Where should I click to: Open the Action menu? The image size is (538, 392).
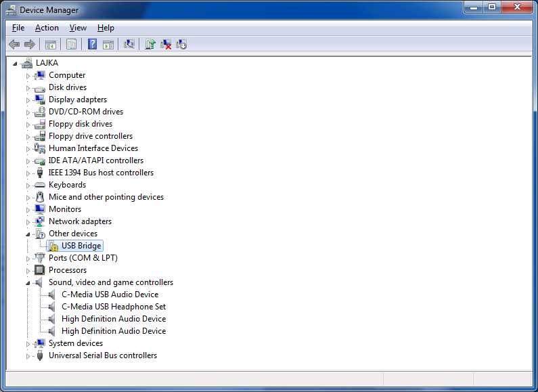47,28
